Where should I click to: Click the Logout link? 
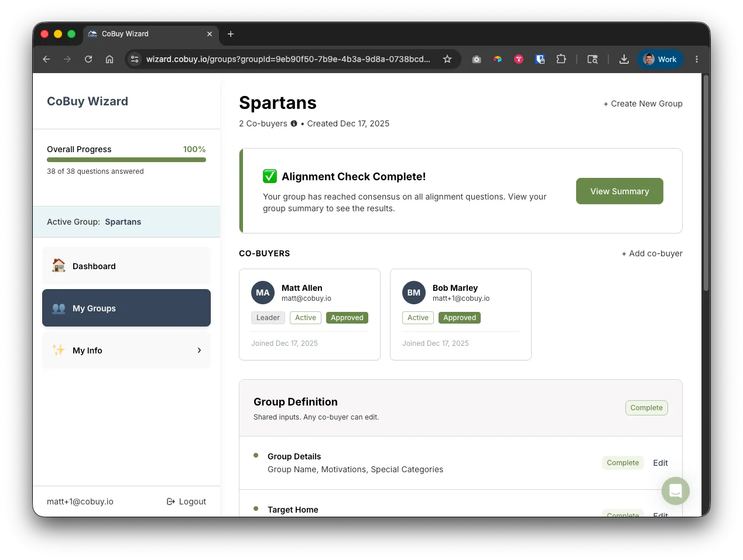[x=186, y=501]
